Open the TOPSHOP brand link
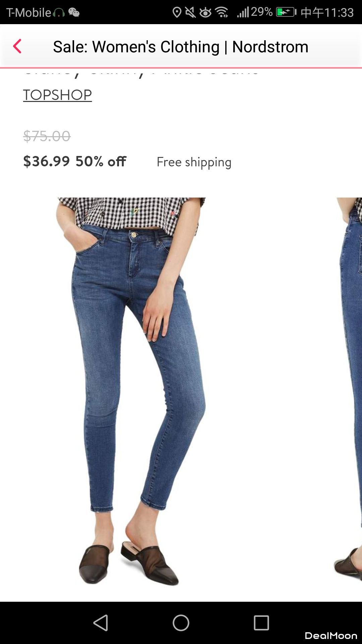 (57, 95)
